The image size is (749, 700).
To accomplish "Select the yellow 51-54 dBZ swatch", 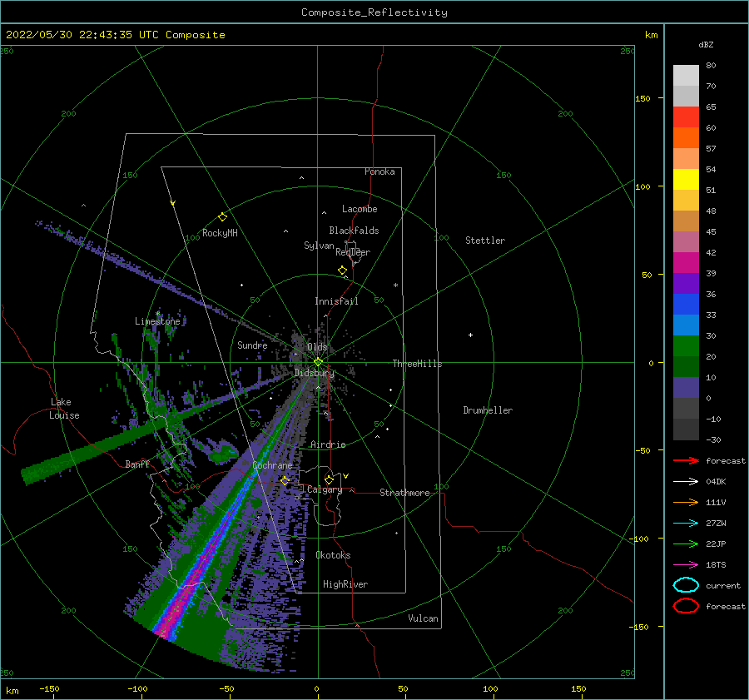I will pyautogui.click(x=686, y=180).
